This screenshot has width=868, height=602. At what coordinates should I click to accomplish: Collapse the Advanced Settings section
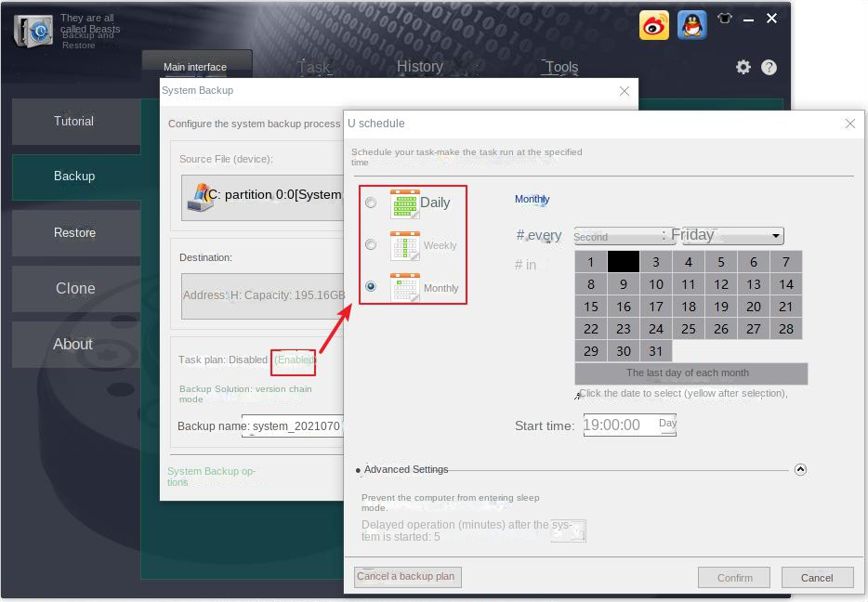[800, 469]
